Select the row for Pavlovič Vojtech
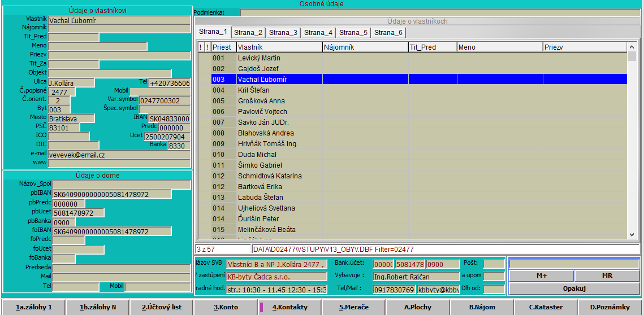 412,112
